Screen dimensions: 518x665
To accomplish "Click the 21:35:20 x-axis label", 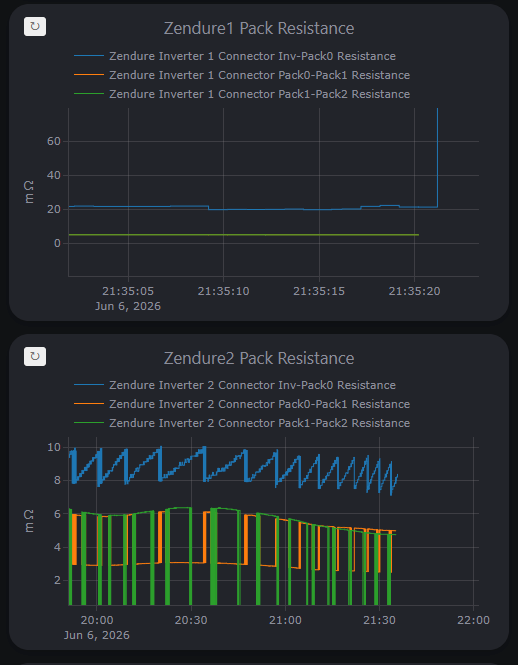I will pos(414,291).
